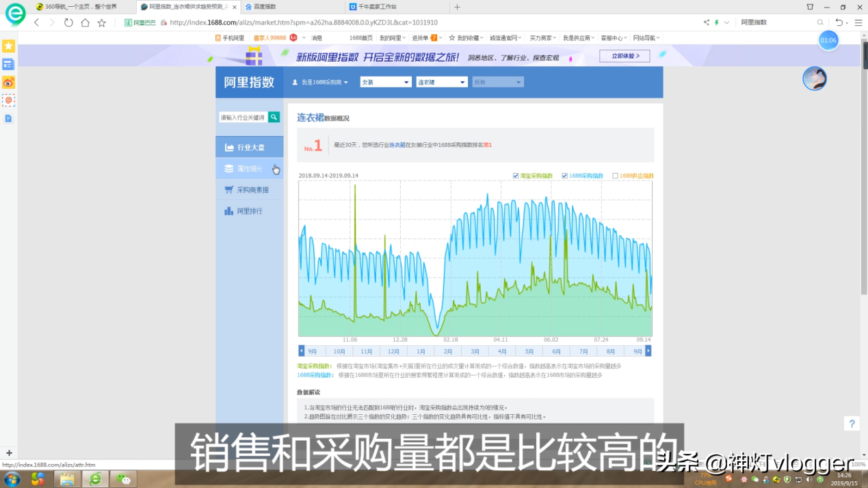Select 属性细分 in side menu
The width and height of the screenshot is (868, 488).
(250, 169)
